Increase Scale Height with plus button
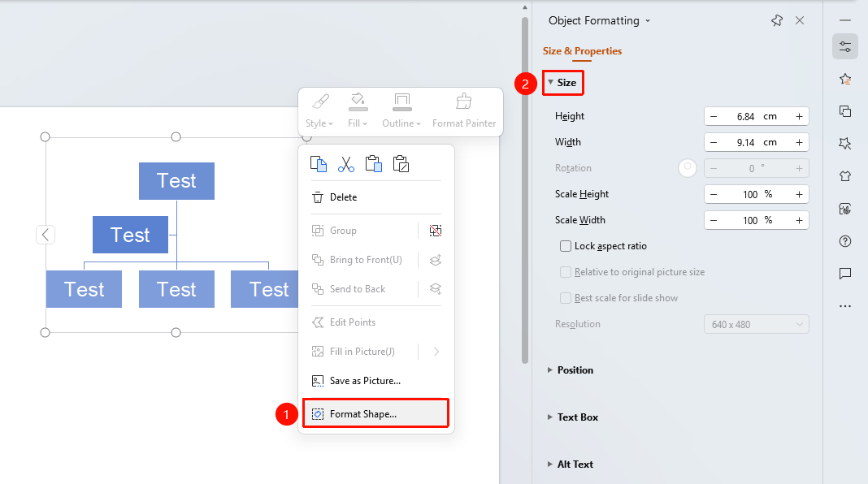868x484 pixels. [x=800, y=195]
